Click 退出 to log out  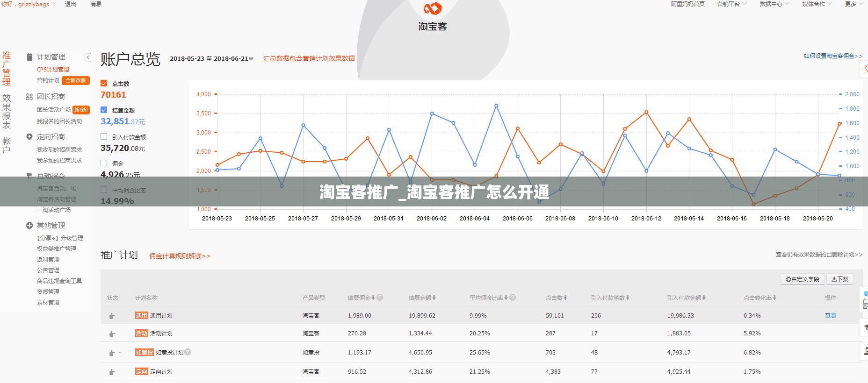click(70, 4)
